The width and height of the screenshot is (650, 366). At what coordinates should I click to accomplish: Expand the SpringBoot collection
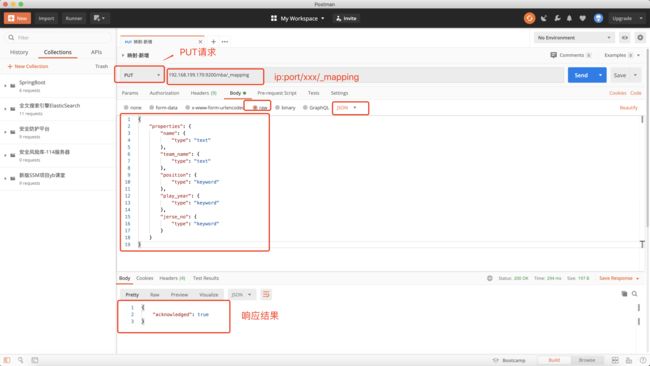[5, 86]
